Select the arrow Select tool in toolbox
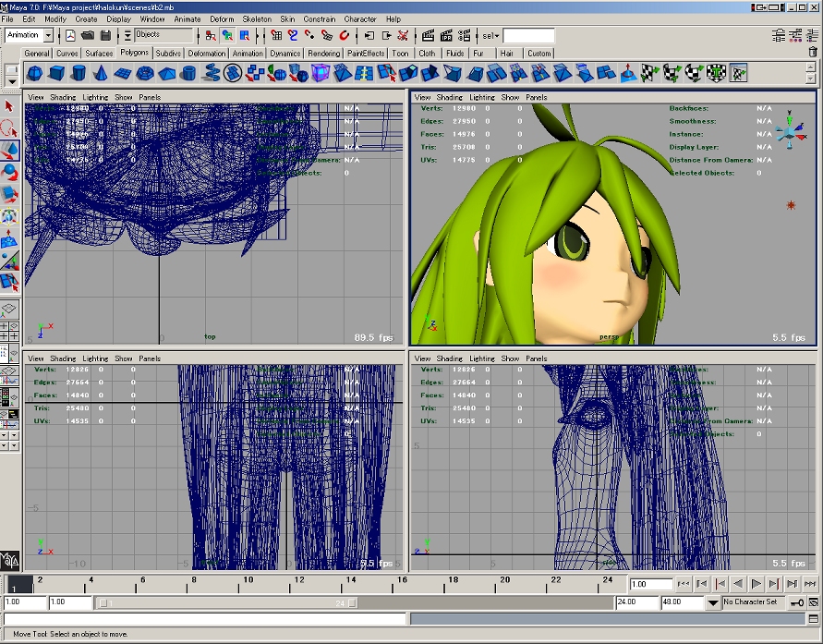Screen dimensions: 823x644 [10, 108]
